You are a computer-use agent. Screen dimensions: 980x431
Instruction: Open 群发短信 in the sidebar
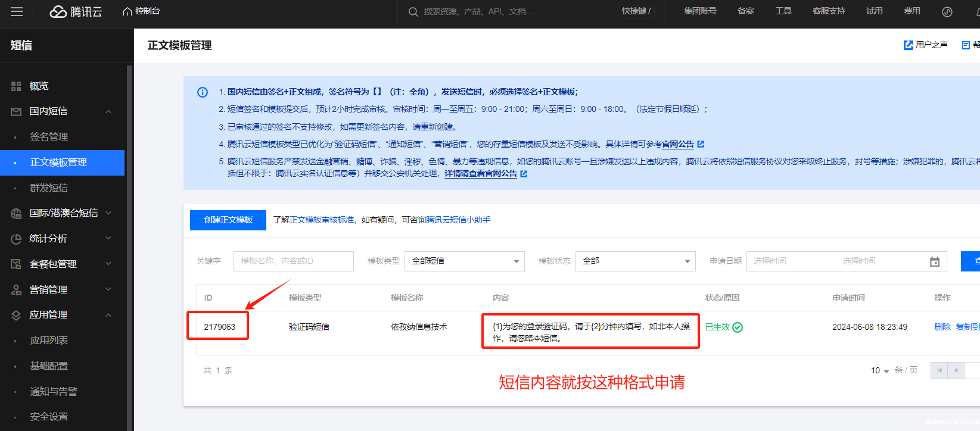pyautogui.click(x=49, y=188)
